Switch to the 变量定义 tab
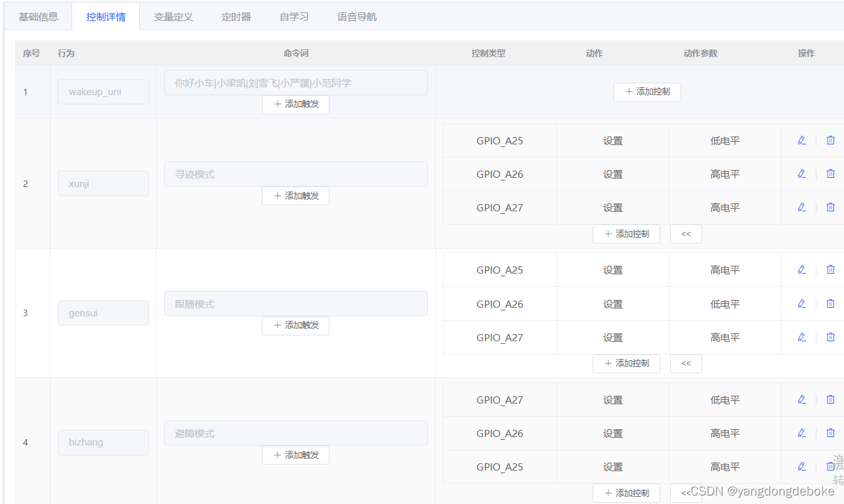Screen dimensions: 844x504 pos(173,17)
